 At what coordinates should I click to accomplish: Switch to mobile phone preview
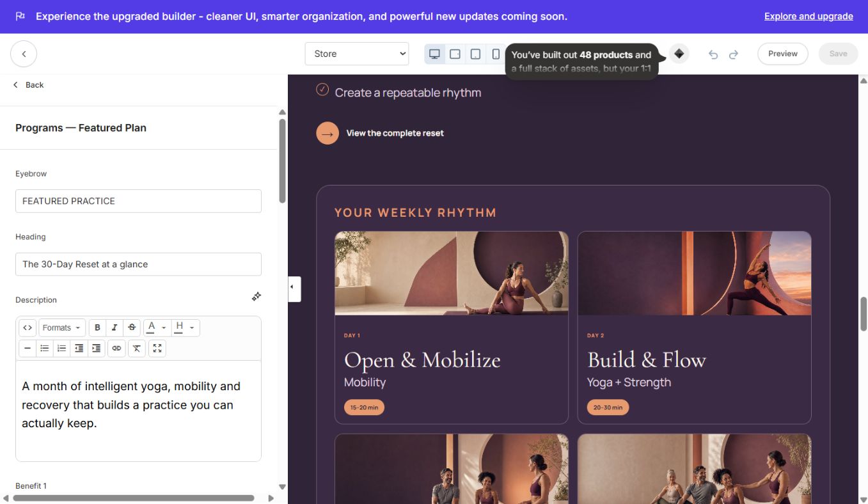pos(496,54)
